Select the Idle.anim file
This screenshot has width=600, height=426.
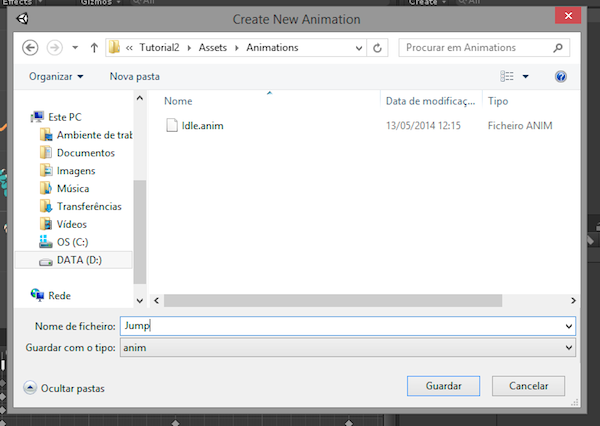(202, 126)
